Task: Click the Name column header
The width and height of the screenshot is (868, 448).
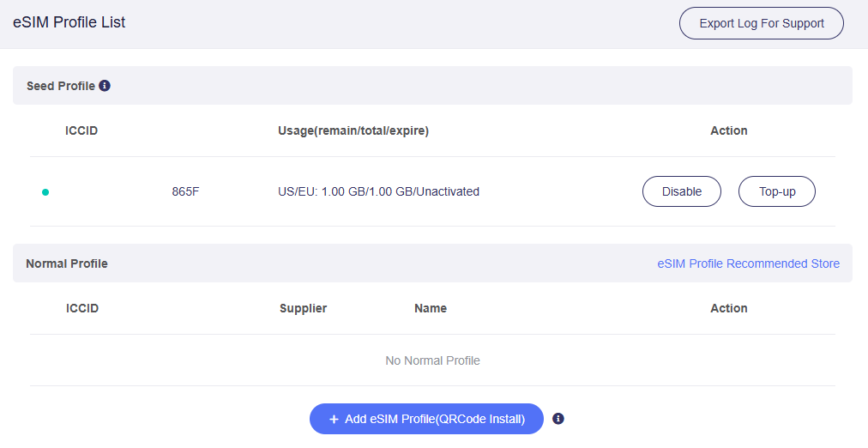Action: [x=430, y=308]
